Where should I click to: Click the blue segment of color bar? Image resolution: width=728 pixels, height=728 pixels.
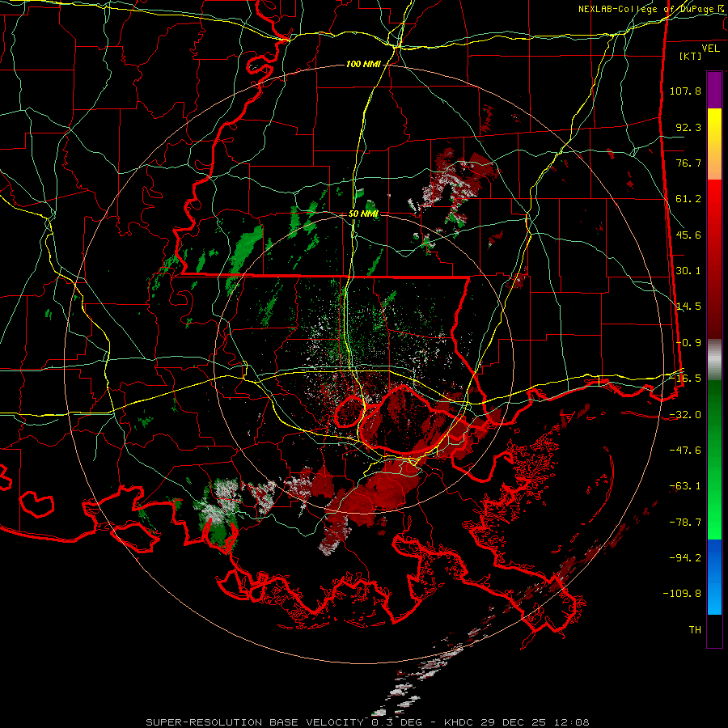[714, 577]
